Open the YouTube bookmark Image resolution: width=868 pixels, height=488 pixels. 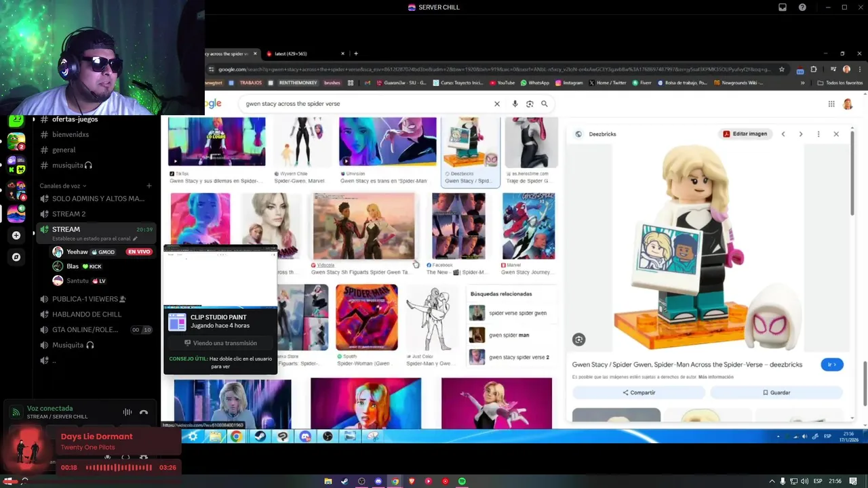tap(502, 83)
